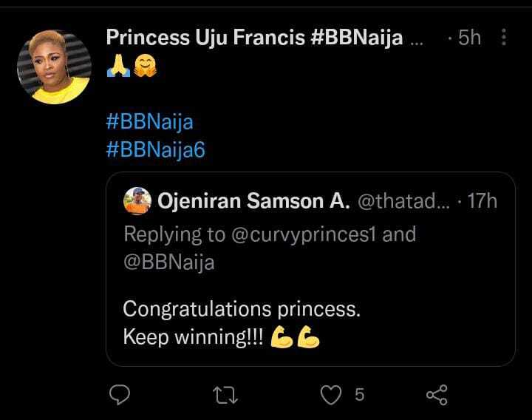
Task: Open Princess Uju Francis's profile picture
Action: pyautogui.click(x=53, y=67)
